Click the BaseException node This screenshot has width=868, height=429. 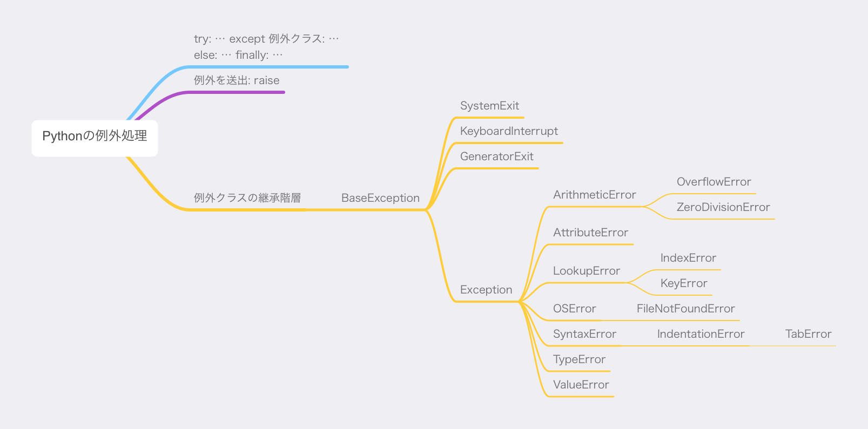380,198
